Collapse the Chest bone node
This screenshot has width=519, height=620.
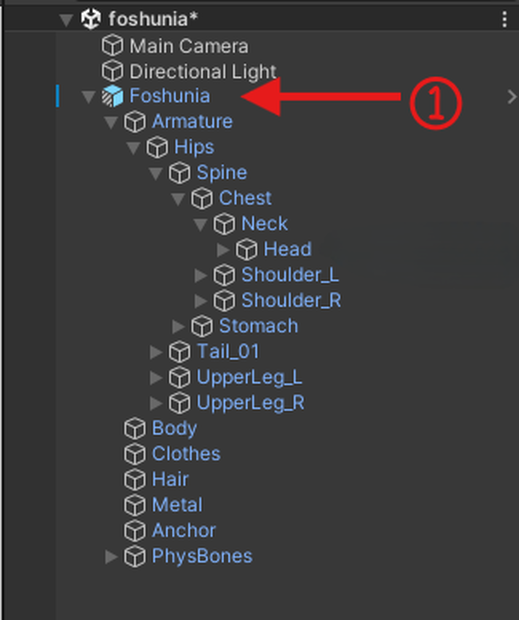point(178,199)
